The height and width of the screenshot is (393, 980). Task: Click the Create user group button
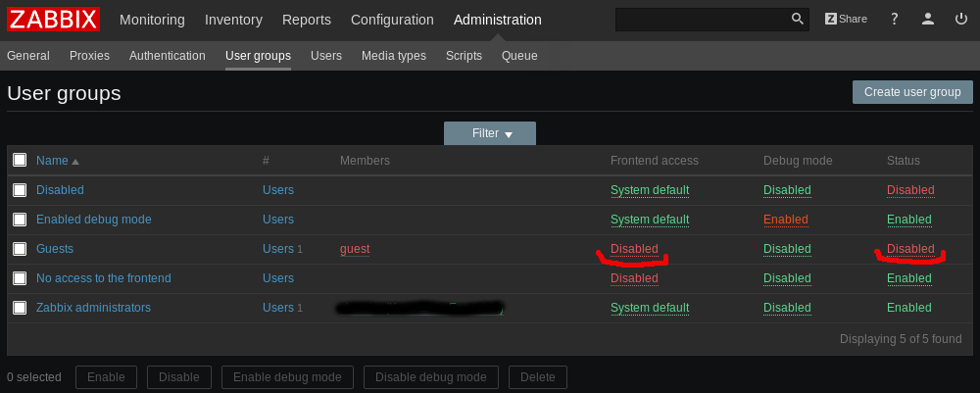[x=911, y=92]
